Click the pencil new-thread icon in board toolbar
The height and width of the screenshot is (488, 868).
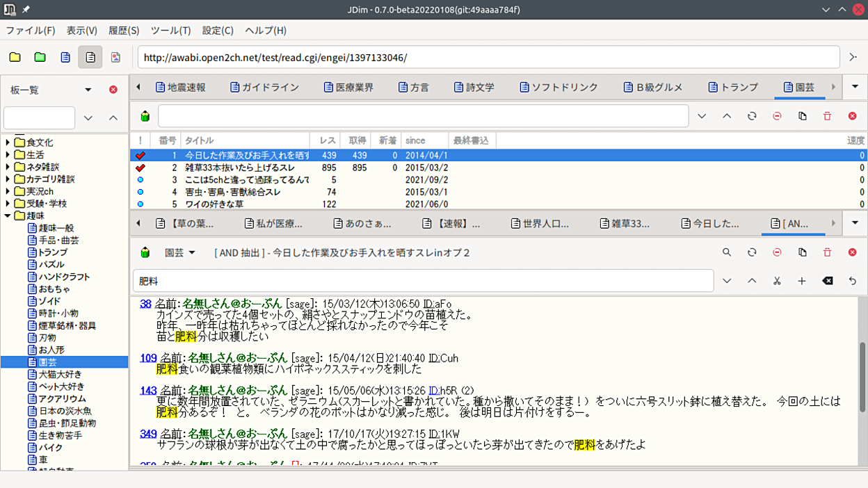(x=145, y=116)
